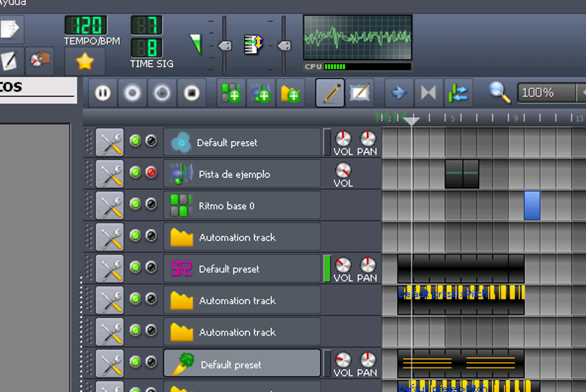
Task: Click the Pista de ejemplo track name button
Action: [x=242, y=174]
